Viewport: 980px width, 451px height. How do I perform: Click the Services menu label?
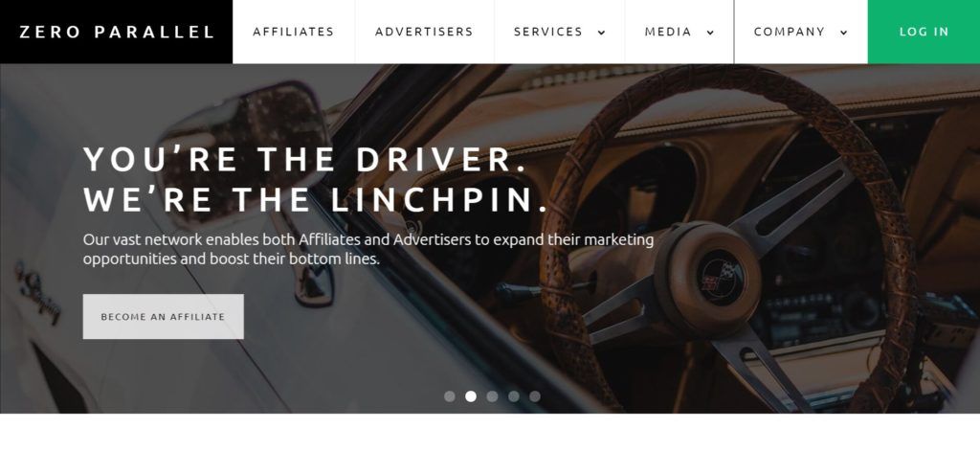point(547,32)
